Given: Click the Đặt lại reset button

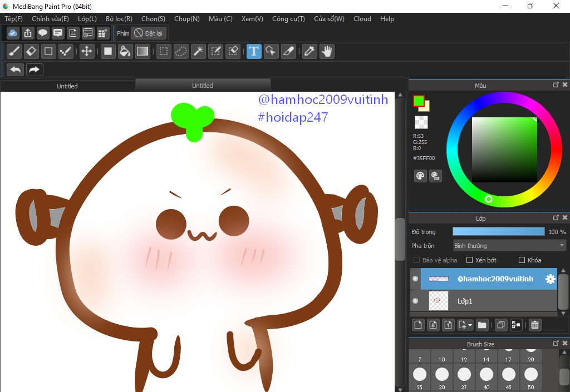Looking at the screenshot, I should pyautogui.click(x=148, y=33).
